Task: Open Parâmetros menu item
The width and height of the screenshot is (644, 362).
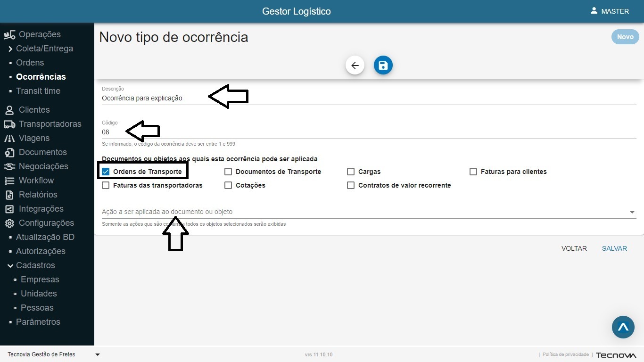Action: (38, 322)
